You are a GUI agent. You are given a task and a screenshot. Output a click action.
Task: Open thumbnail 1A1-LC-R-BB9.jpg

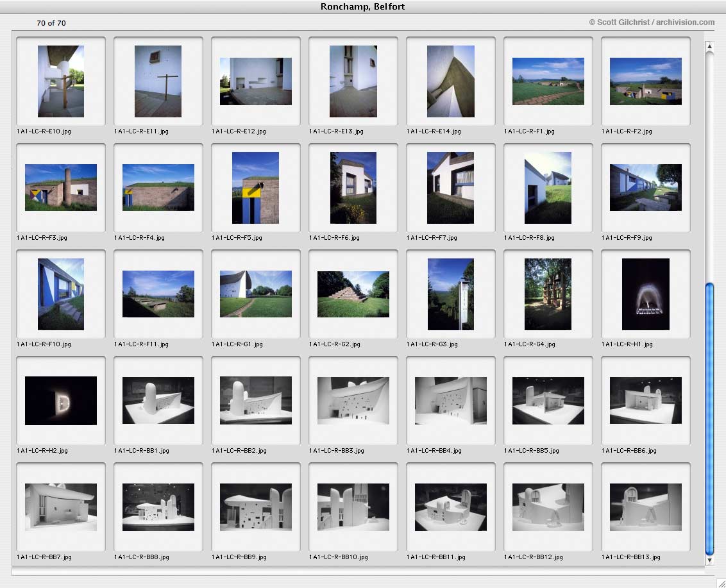click(256, 507)
